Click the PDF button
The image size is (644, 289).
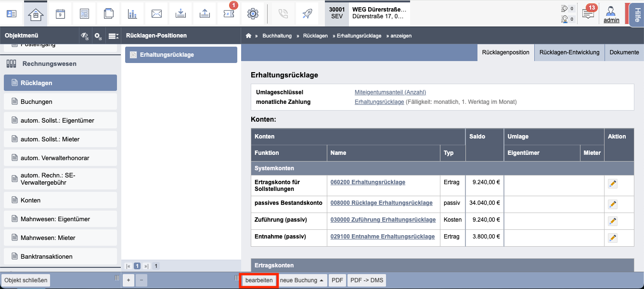click(x=337, y=280)
